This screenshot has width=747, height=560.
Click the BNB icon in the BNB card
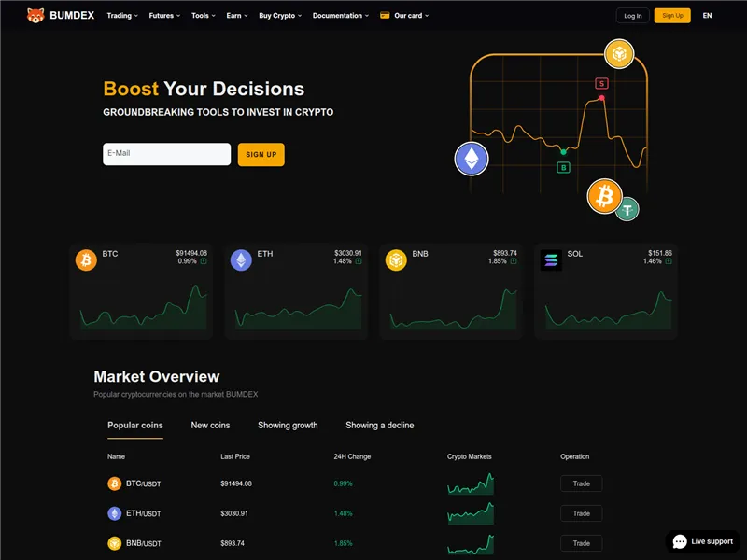[x=397, y=260]
